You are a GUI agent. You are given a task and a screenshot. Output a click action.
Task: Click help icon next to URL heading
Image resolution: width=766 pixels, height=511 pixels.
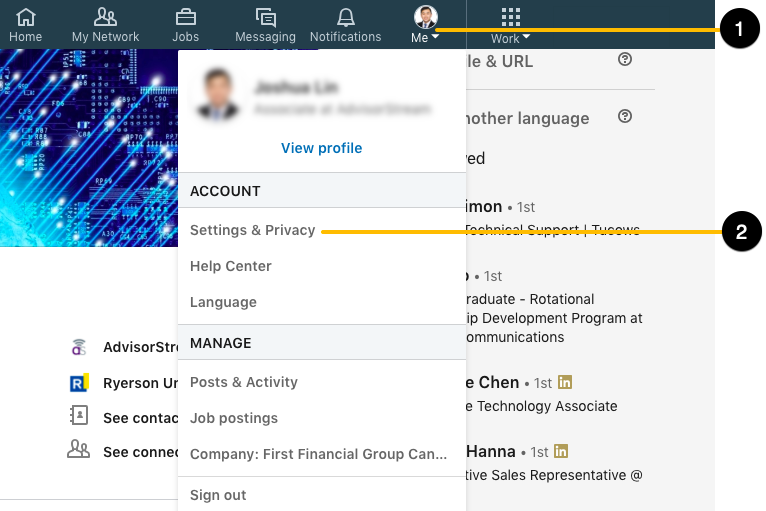(x=625, y=60)
